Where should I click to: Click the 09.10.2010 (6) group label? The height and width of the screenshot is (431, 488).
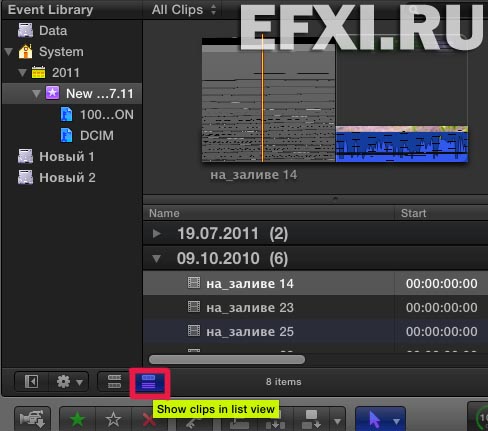click(232, 259)
